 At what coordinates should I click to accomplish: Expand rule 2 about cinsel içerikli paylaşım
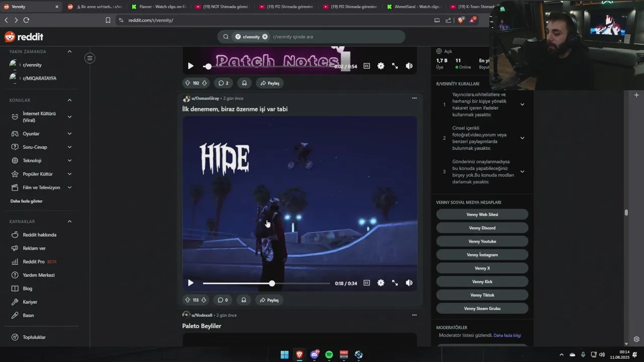(x=522, y=138)
